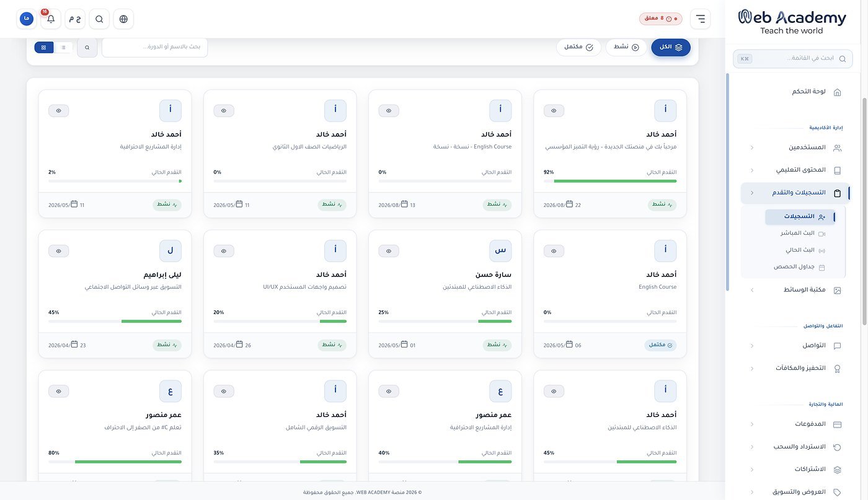
Task: View enrollment for الرياضيات الصف الاول الثانوي
Action: pyautogui.click(x=224, y=111)
